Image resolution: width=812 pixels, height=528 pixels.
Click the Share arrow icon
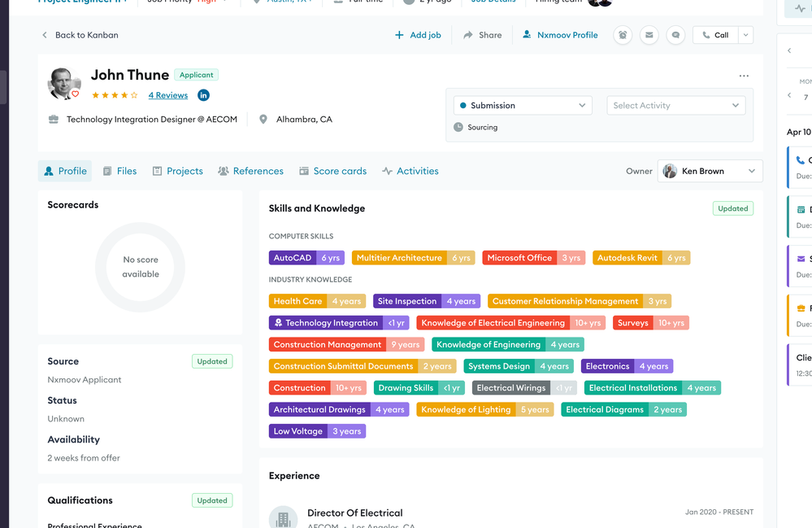[467, 35]
